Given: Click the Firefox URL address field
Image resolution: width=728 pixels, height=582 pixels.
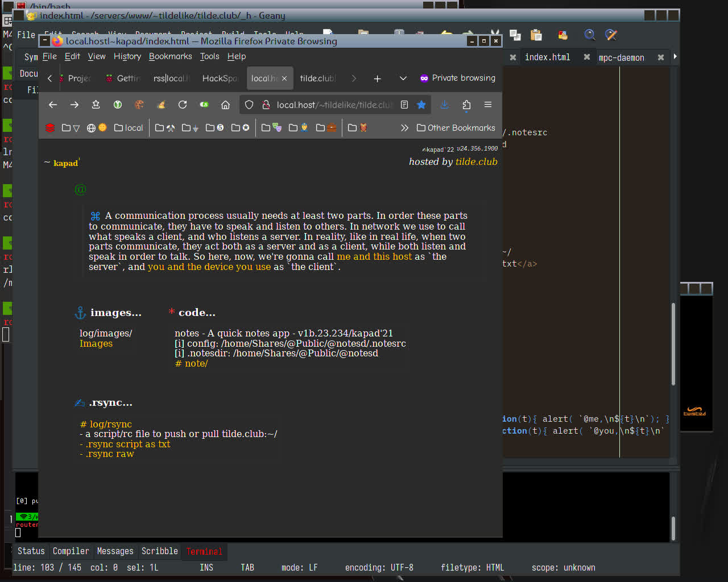Looking at the screenshot, I should pyautogui.click(x=334, y=105).
